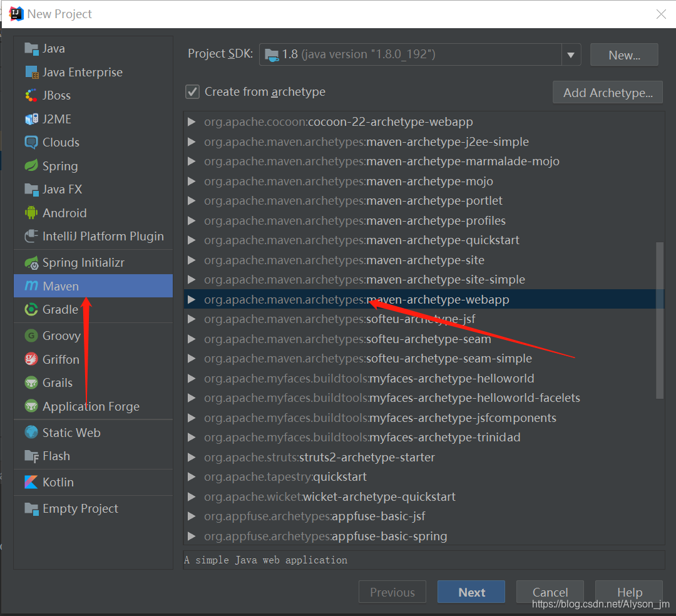
Task: Go to Next step
Action: pyautogui.click(x=471, y=592)
